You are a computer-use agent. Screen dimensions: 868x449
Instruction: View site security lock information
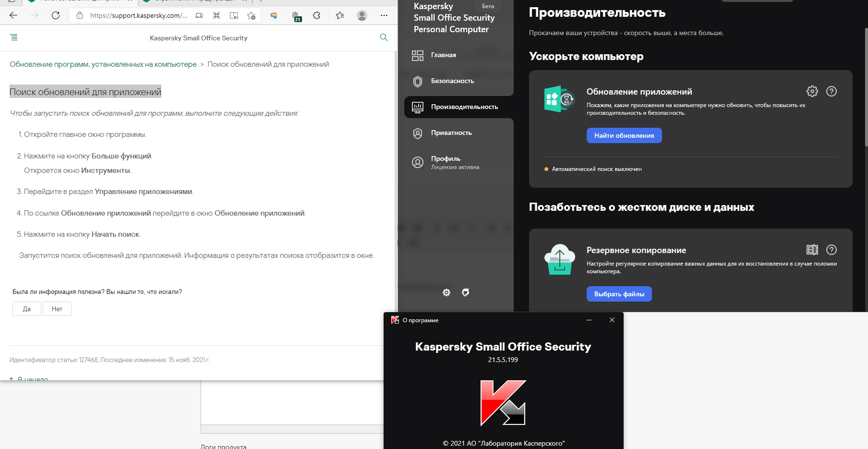click(80, 15)
